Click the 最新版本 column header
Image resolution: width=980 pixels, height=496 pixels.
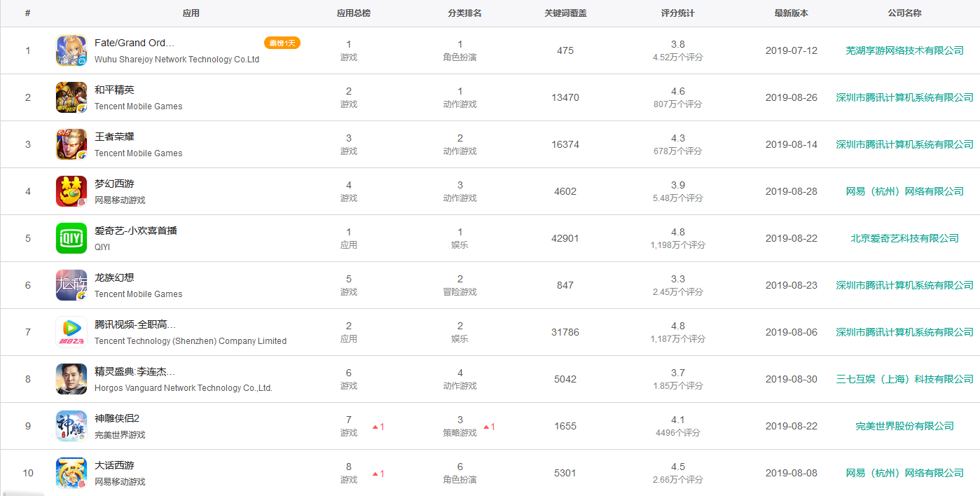tap(791, 13)
